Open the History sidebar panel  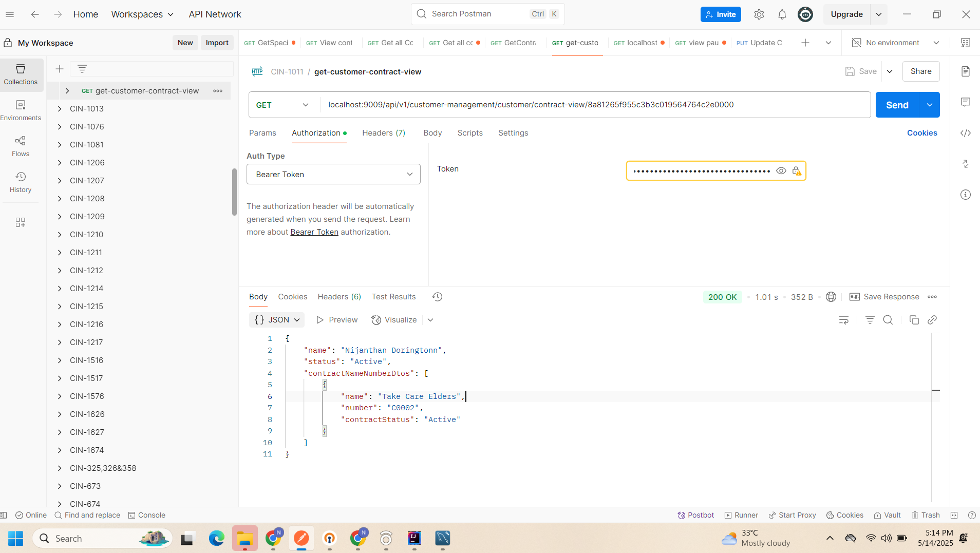[21, 182]
